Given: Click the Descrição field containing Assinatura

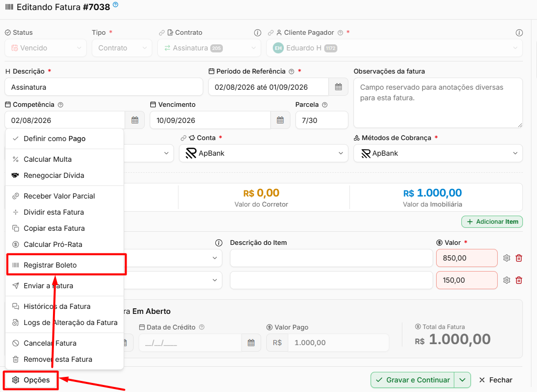Looking at the screenshot, I should point(104,87).
